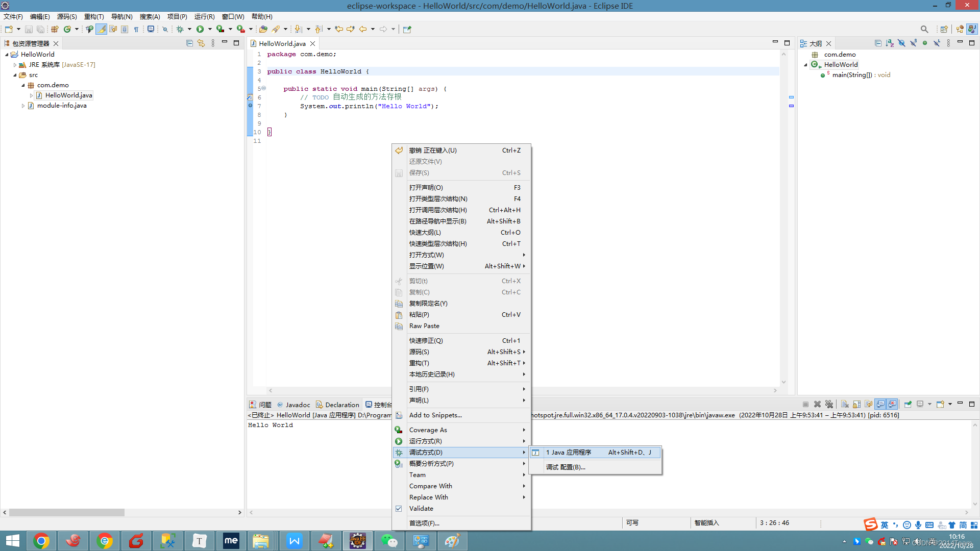Screen dimensions: 980x551
Task: Expand the JRE 系统库 tree node
Action: click(x=15, y=65)
